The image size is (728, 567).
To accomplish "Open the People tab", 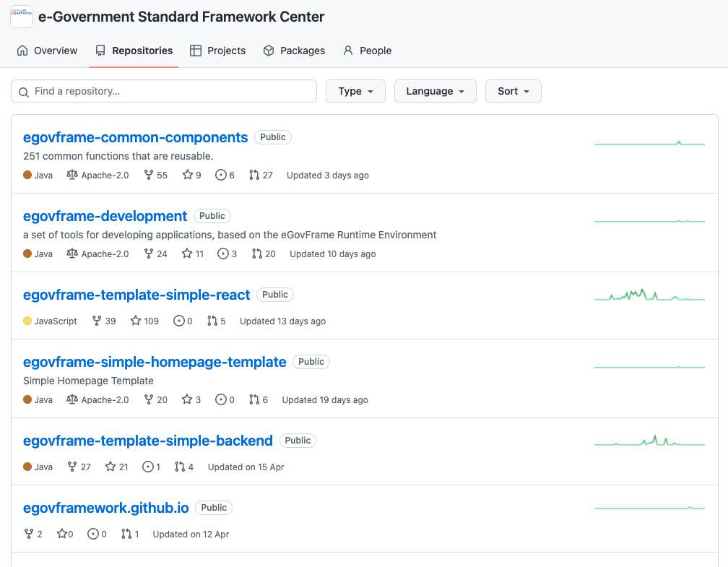I will [x=367, y=51].
